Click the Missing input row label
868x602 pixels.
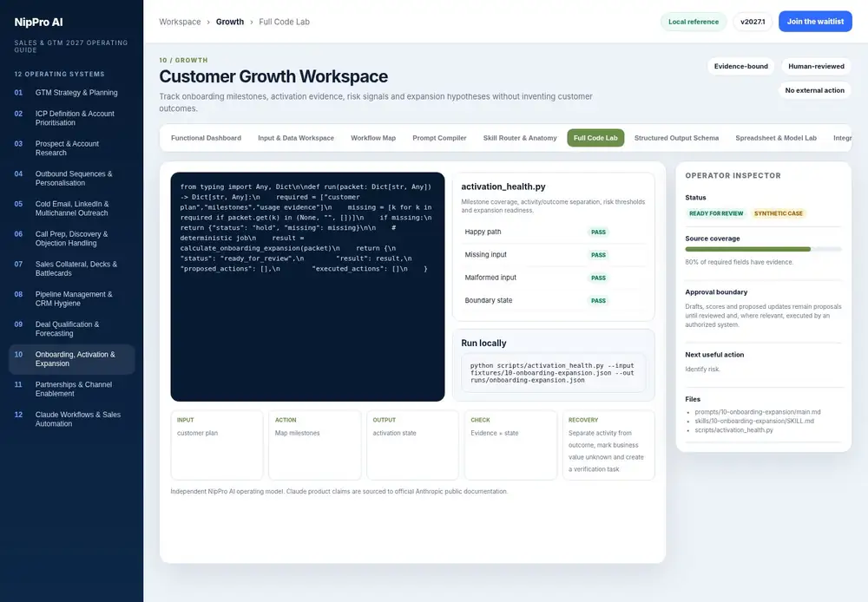point(485,254)
